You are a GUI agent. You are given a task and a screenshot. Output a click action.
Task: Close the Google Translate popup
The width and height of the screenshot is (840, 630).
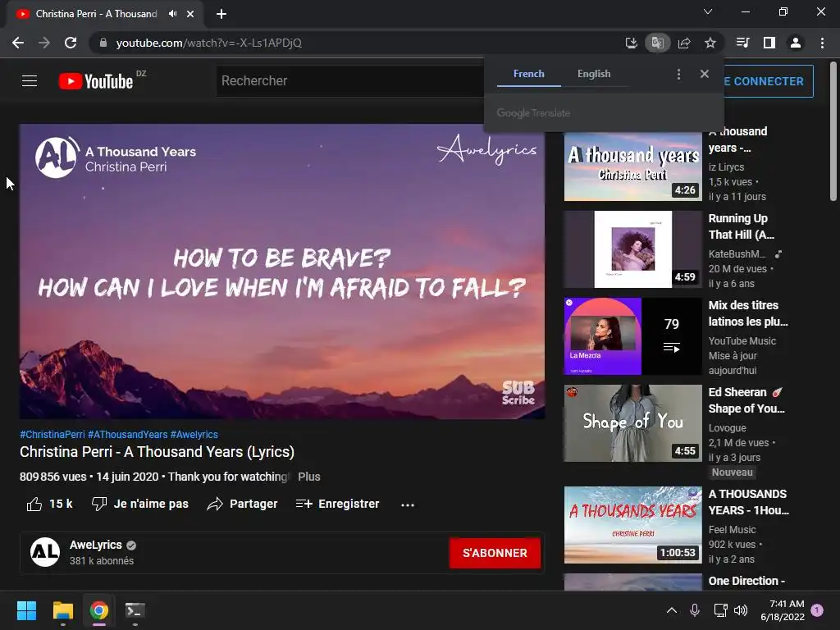click(705, 74)
